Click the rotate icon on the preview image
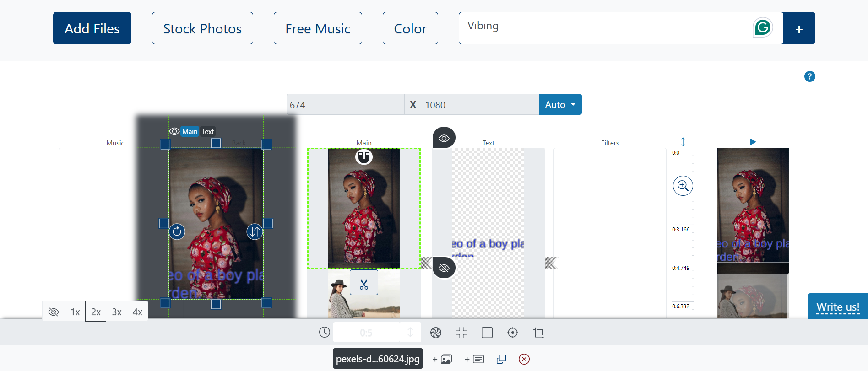Viewport: 868px width, 371px height. 177,231
